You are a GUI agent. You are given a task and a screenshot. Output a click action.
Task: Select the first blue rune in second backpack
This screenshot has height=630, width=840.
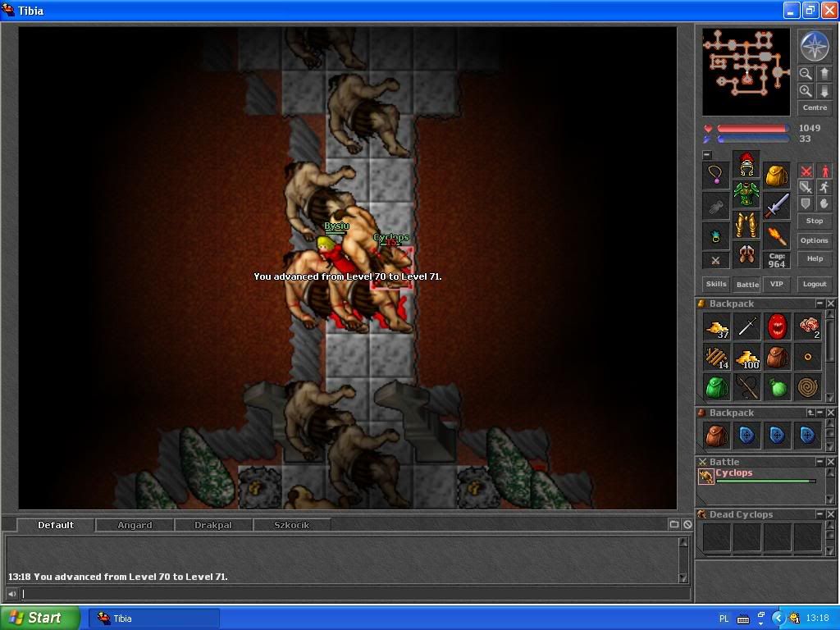point(746,436)
